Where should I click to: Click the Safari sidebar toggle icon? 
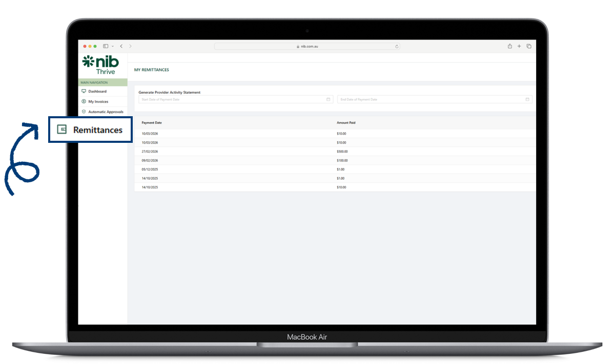coord(106,46)
